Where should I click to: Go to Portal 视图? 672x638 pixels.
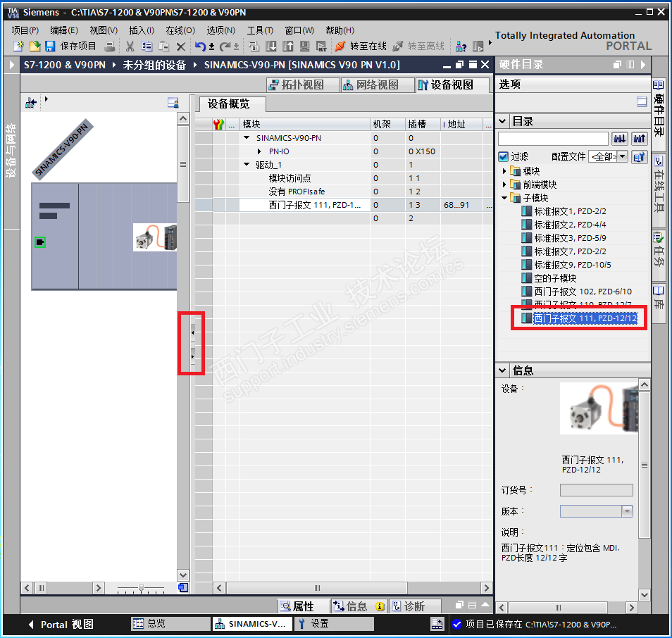[61, 625]
